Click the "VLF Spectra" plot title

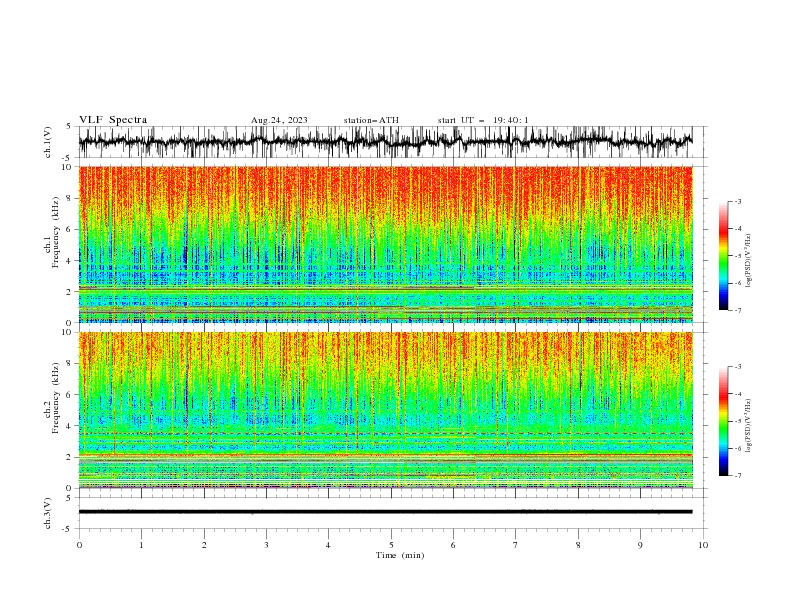coord(113,120)
